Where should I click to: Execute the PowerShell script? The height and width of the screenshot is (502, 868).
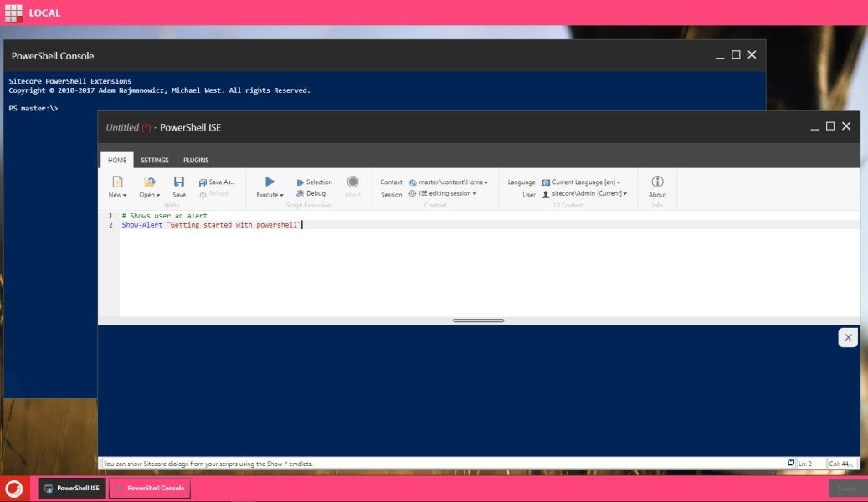tap(268, 181)
